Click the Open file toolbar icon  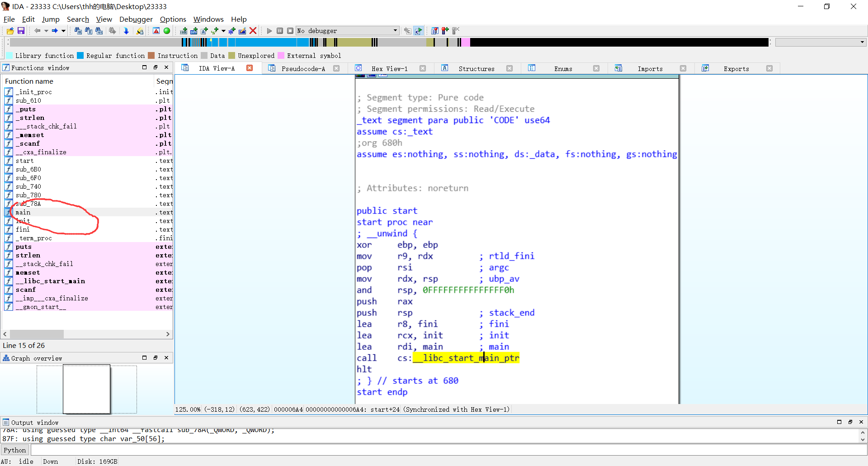click(10, 31)
